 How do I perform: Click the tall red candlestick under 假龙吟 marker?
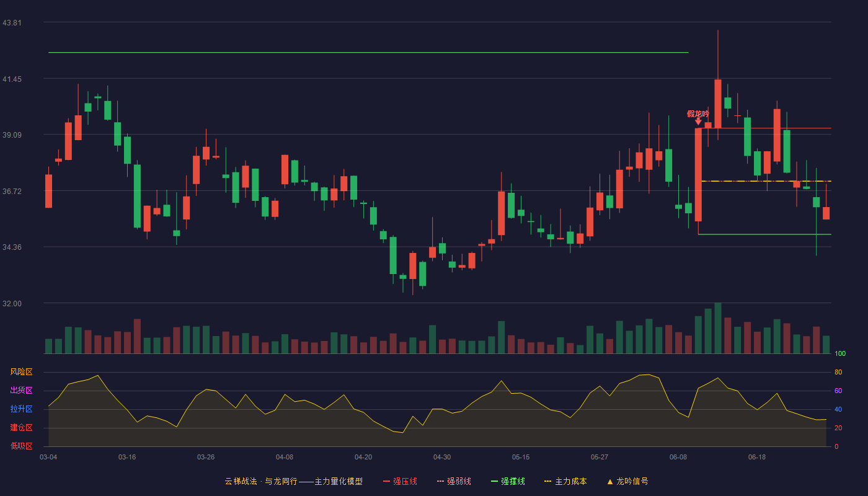(698, 174)
